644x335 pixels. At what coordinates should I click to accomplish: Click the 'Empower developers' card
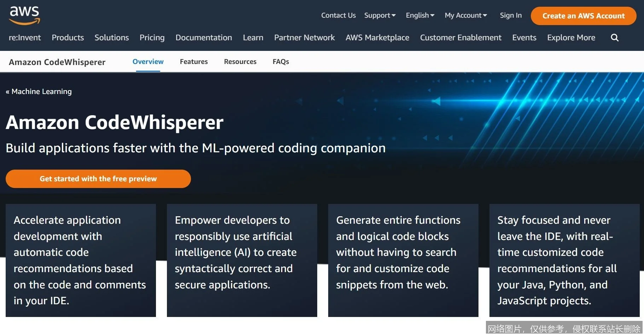click(242, 260)
